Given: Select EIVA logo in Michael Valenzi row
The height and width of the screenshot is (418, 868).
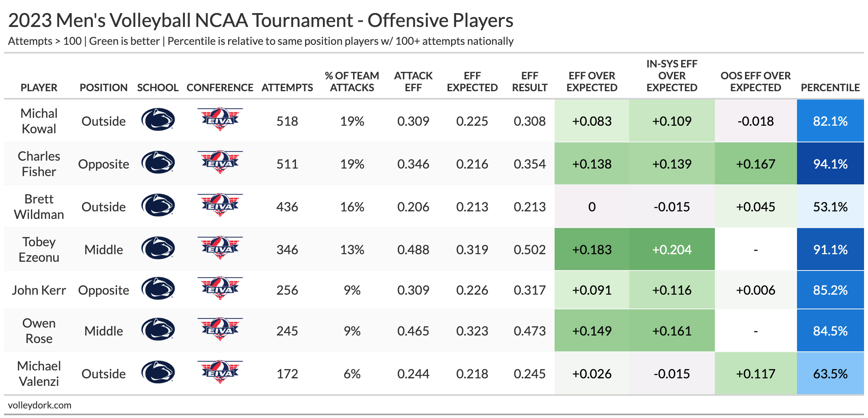Looking at the screenshot, I should tap(220, 372).
